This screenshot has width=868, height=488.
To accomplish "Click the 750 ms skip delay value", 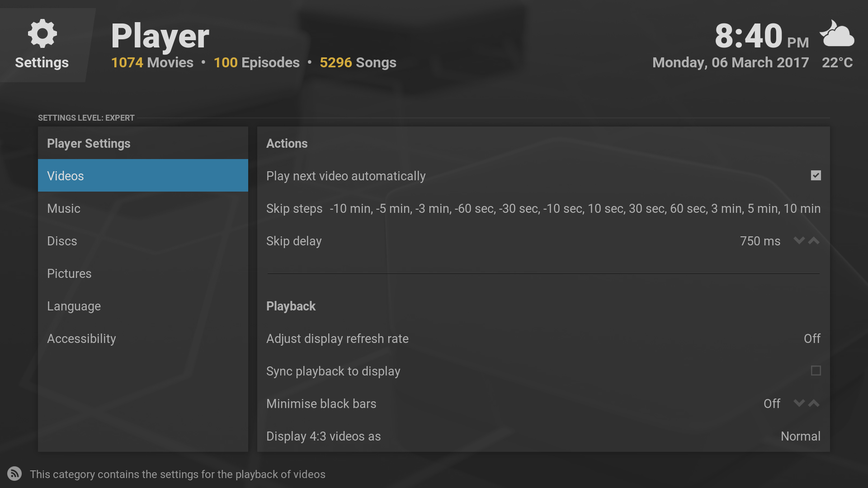I will (x=760, y=241).
